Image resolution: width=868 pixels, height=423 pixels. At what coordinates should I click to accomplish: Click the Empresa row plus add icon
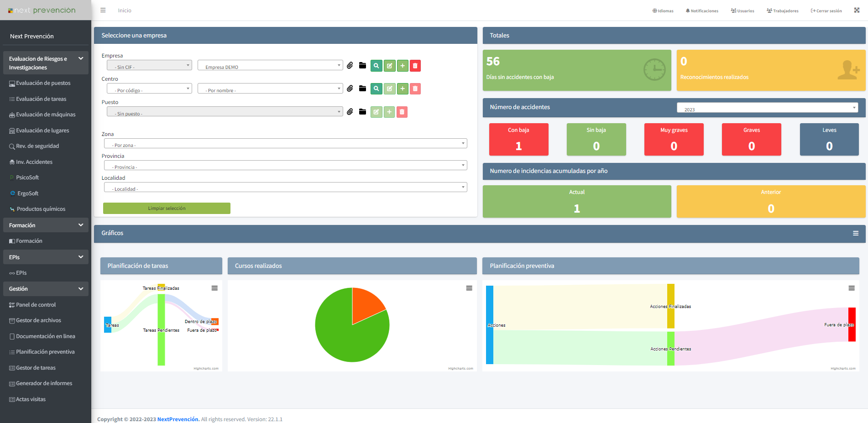point(403,66)
